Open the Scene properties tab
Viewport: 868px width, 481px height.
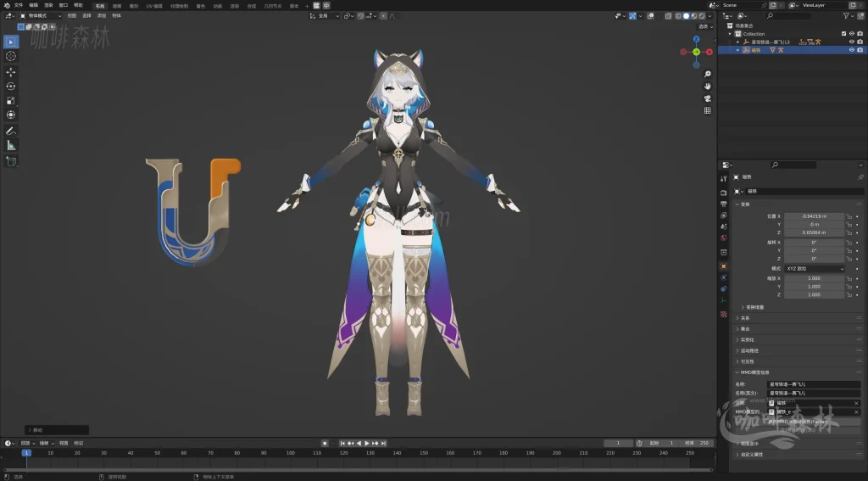[724, 227]
